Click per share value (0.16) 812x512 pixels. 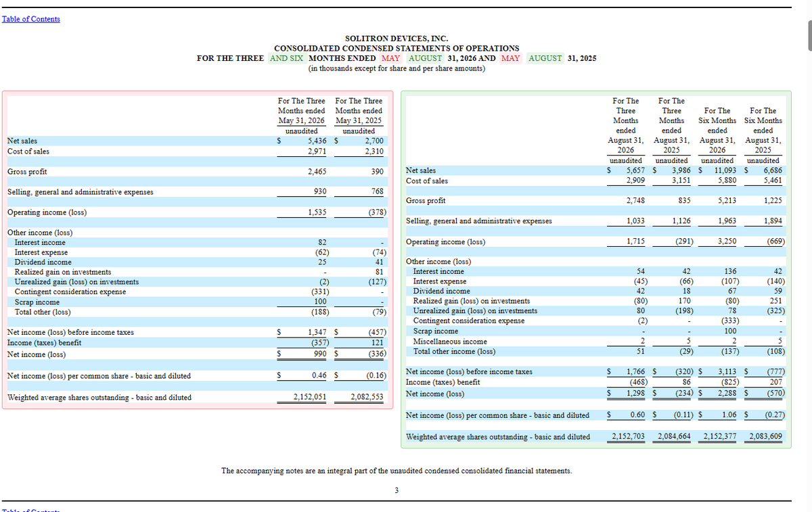coord(376,375)
